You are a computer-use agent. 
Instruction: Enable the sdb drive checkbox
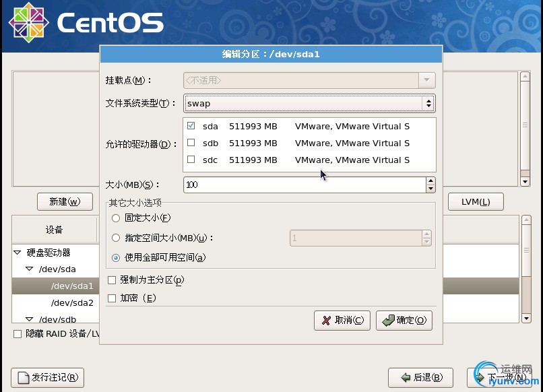[191, 143]
